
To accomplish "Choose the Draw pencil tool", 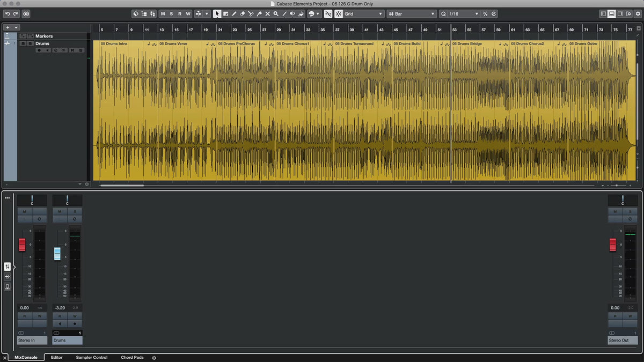I will pos(233,14).
